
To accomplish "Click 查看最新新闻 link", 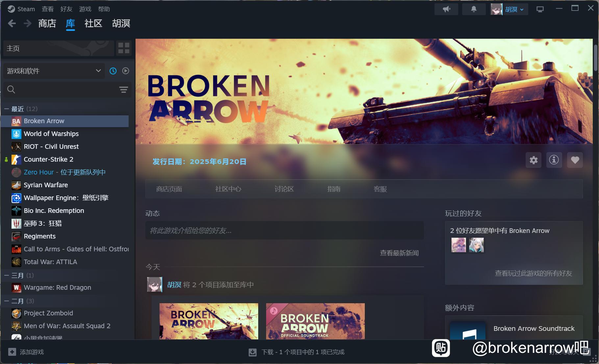I will tap(399, 253).
